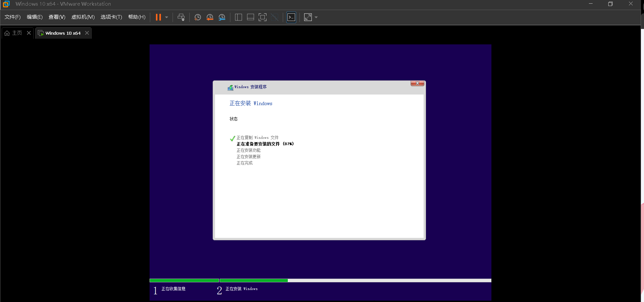The image size is (644, 302).
Task: Toggle the library sidebar view
Action: (x=238, y=17)
